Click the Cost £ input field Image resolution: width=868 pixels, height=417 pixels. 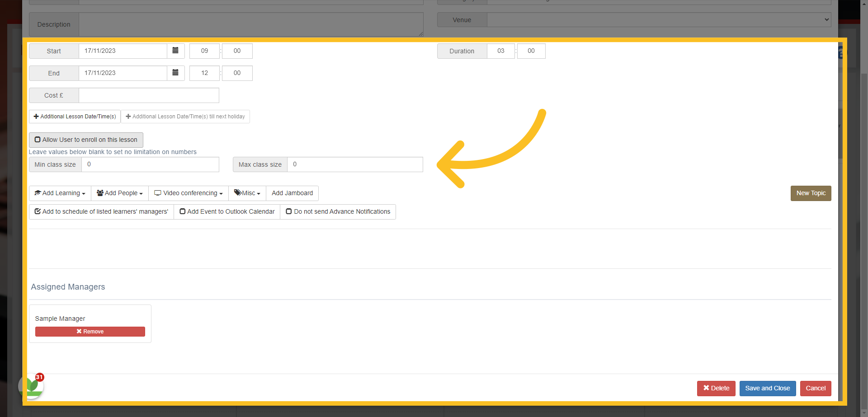pyautogui.click(x=149, y=95)
